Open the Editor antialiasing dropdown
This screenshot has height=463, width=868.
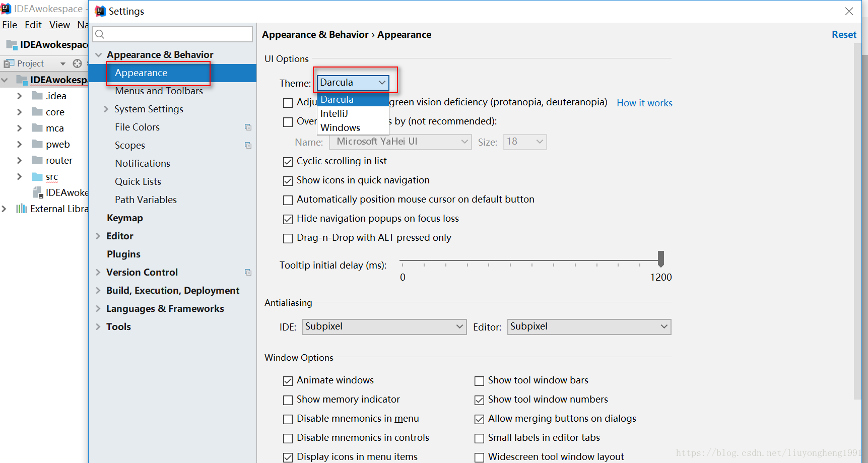589,326
